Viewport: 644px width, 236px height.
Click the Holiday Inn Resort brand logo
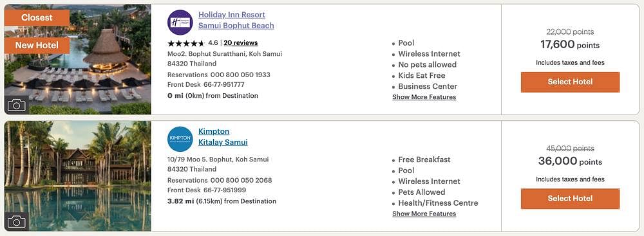180,22
